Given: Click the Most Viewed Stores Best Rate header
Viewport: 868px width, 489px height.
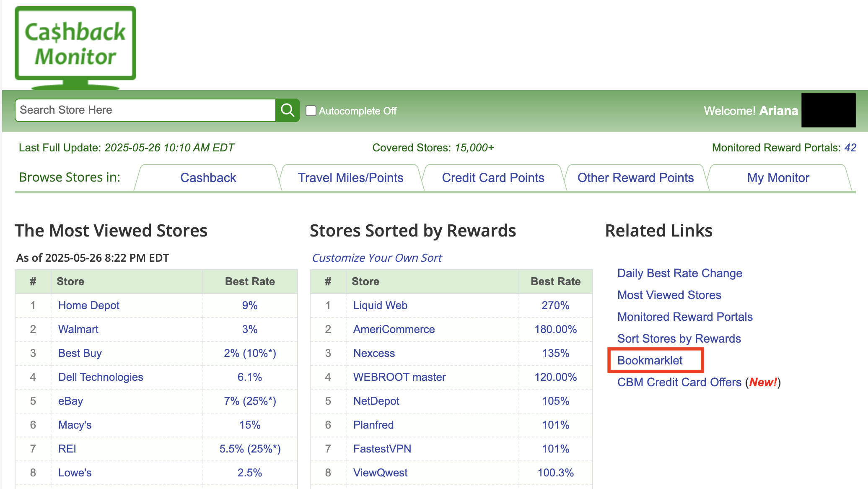Looking at the screenshot, I should [250, 282].
